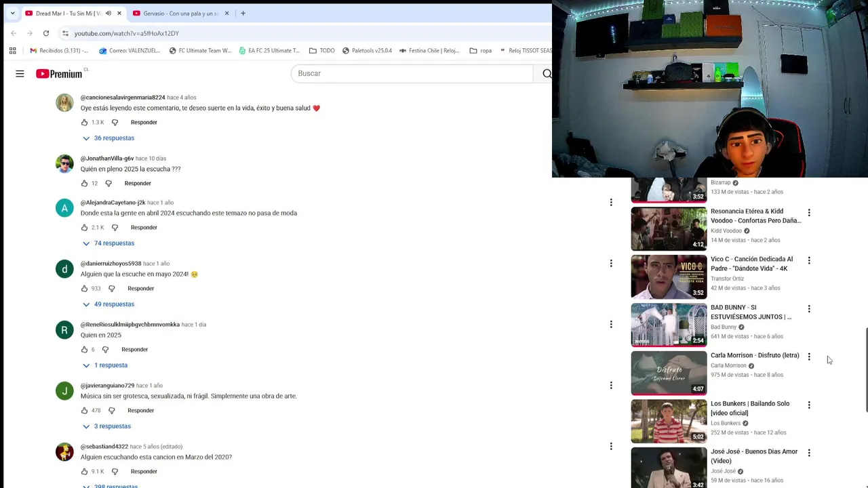
Task: Expand 74 respuestas replies
Action: (108, 243)
